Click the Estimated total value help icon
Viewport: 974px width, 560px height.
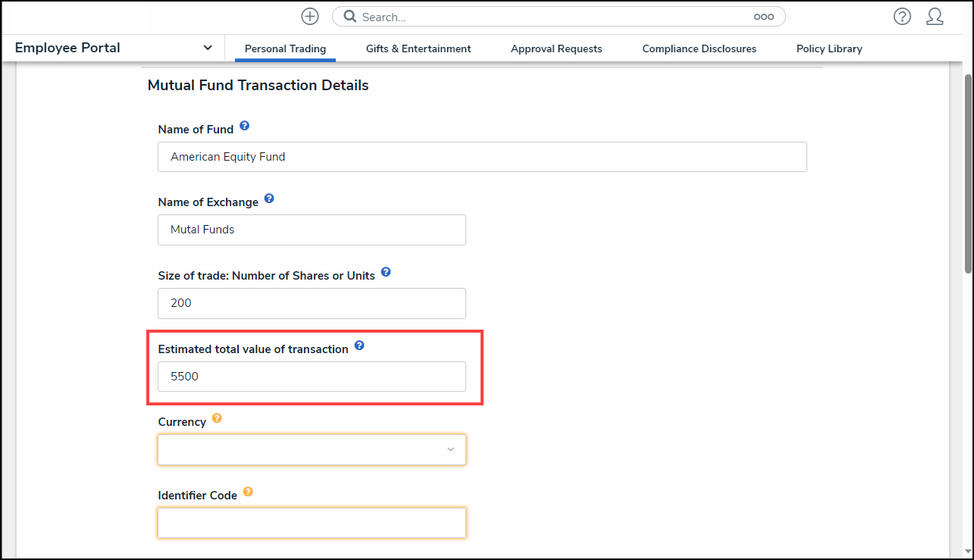(359, 346)
